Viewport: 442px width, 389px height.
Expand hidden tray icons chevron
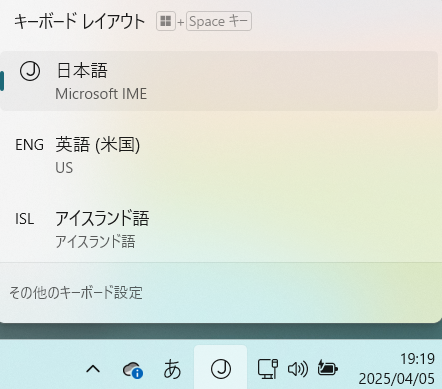(93, 369)
